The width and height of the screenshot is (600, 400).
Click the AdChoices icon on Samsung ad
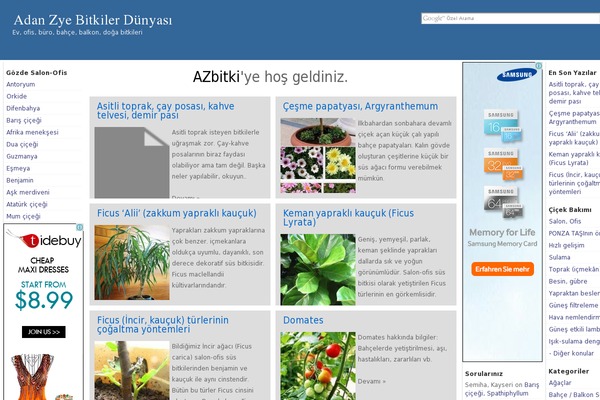[539, 66]
